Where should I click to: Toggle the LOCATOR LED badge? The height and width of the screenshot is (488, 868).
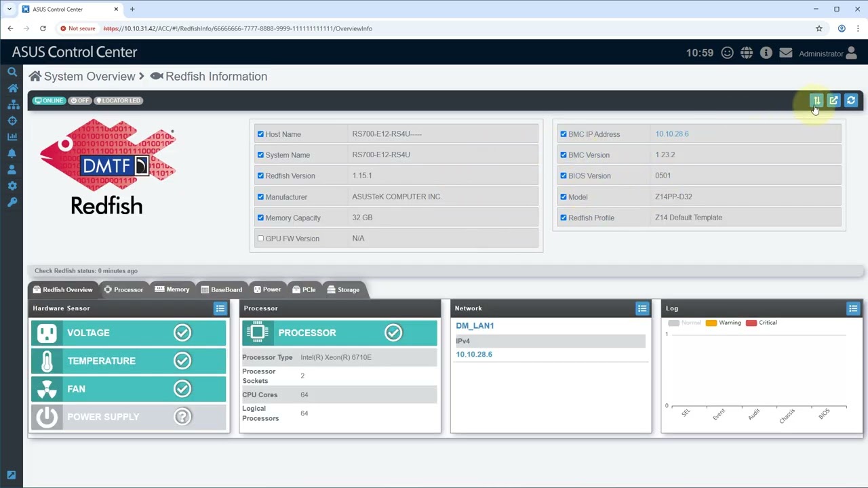118,100
